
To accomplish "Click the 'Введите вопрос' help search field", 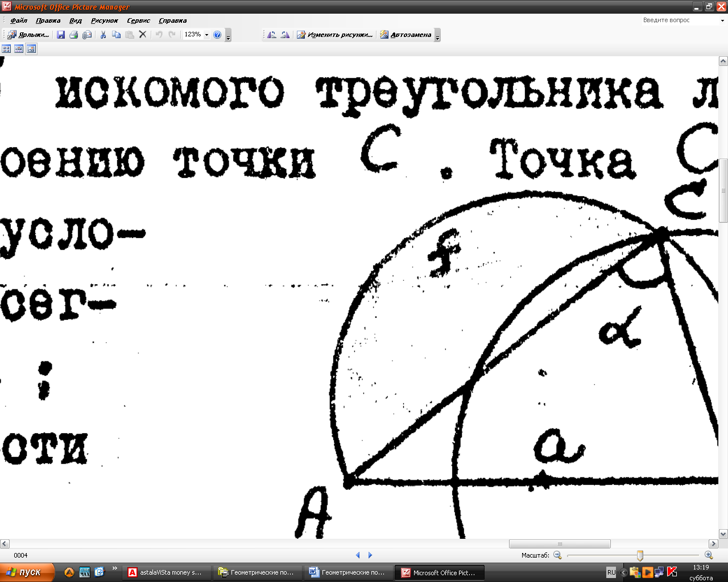I will 680,20.
